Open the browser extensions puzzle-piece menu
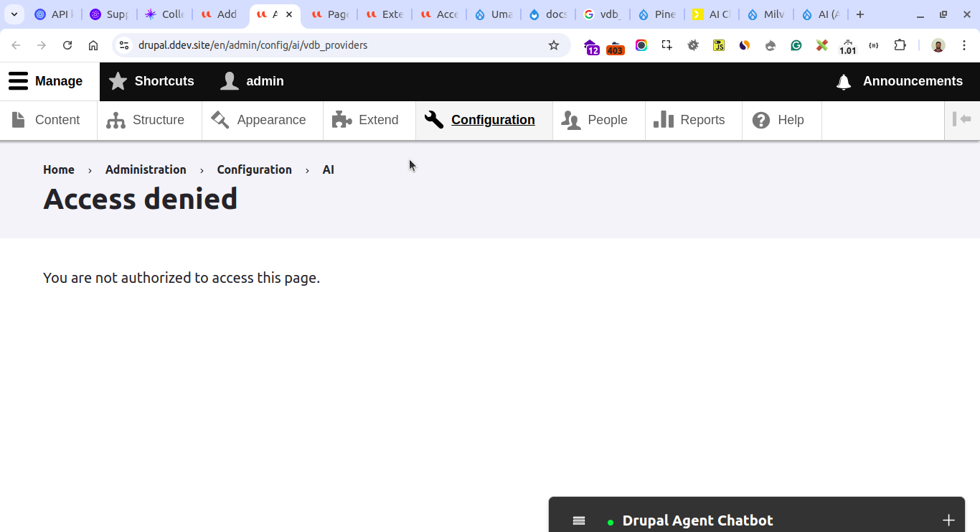The height and width of the screenshot is (532, 980). (x=900, y=45)
